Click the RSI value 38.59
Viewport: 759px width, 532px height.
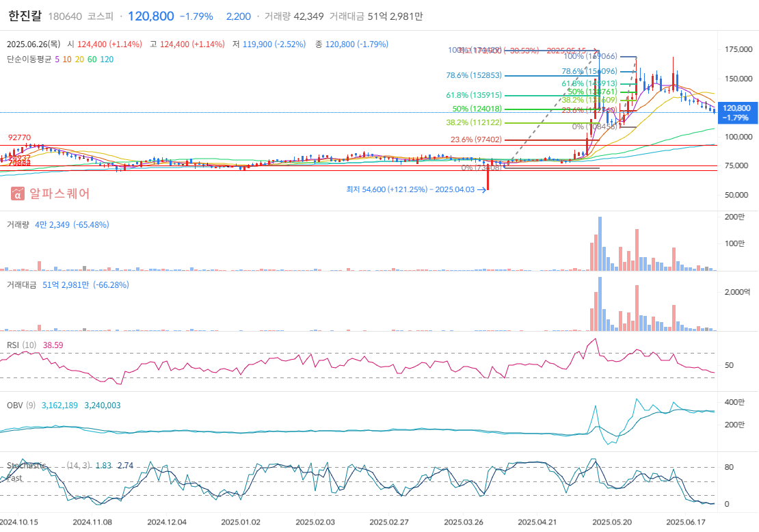coord(53,345)
